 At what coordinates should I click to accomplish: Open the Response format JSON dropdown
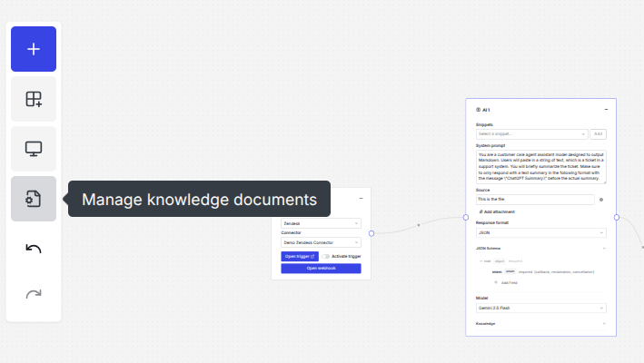pos(541,232)
